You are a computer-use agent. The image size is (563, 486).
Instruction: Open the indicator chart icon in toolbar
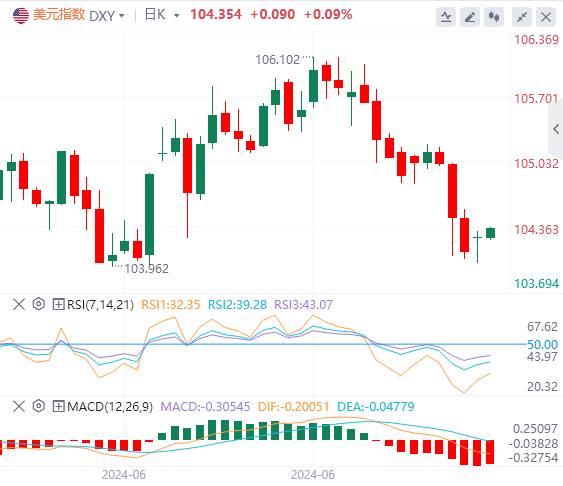click(446, 17)
